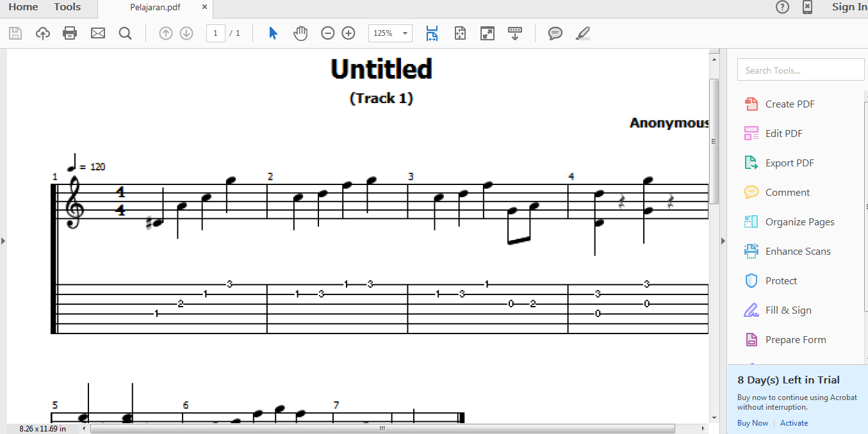
Task: Switch to the Tools tab
Action: [x=67, y=7]
